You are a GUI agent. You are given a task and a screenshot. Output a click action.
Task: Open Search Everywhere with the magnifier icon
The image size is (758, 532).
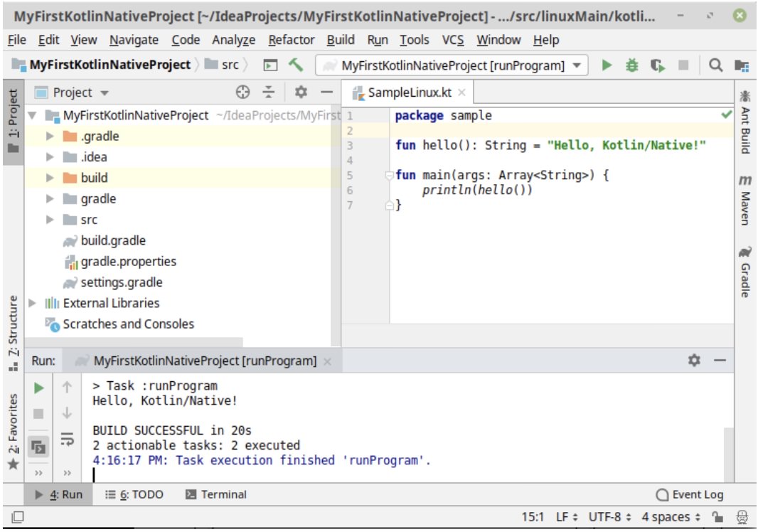[715, 65]
